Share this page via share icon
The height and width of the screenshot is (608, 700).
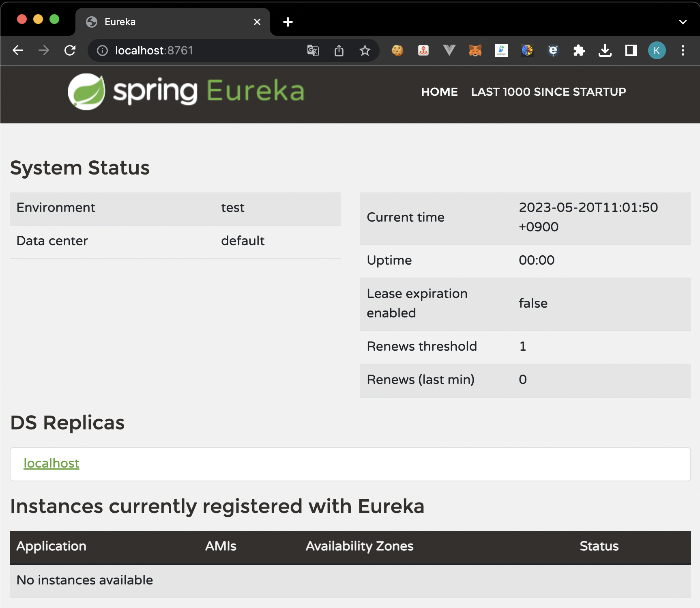[x=339, y=50]
